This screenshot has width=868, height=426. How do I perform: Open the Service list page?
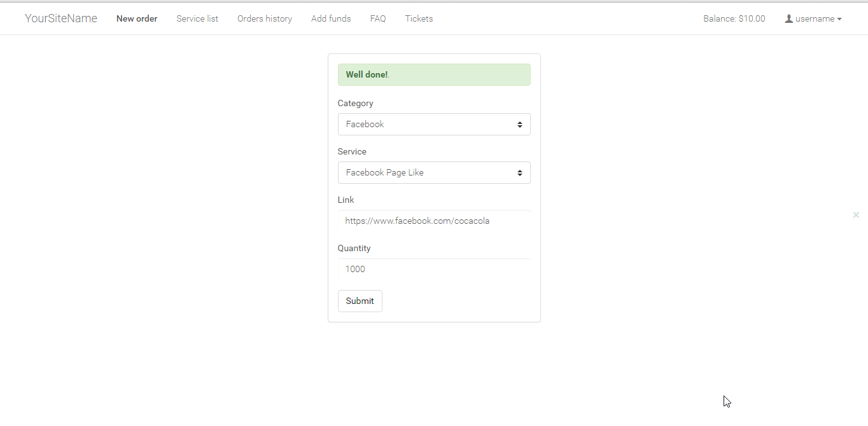[x=197, y=19]
